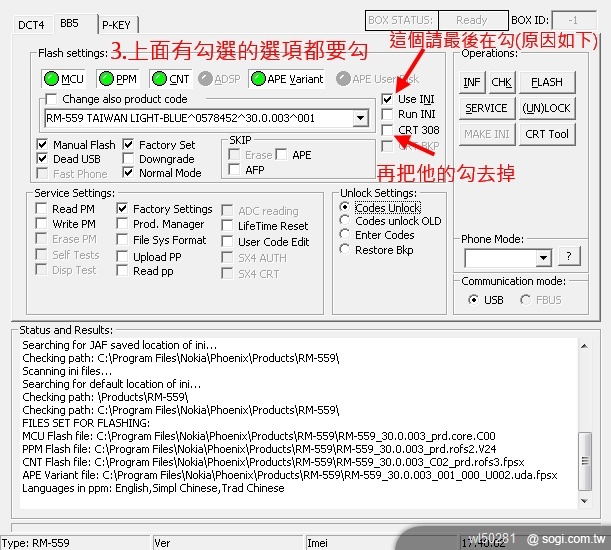The image size is (611, 550).
Task: Expand the Phone Mode dropdown
Action: [x=543, y=258]
